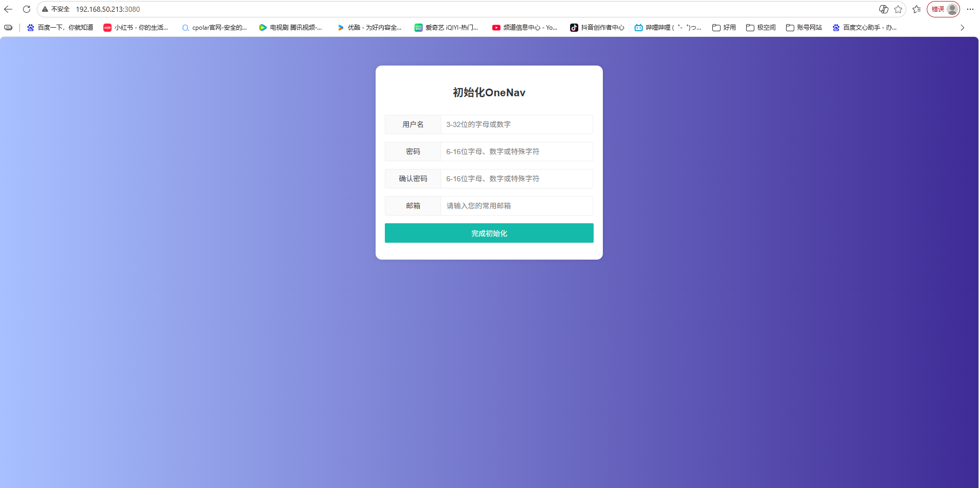The image size is (980, 488).
Task: Go back with the browser back arrow
Action: click(x=8, y=9)
